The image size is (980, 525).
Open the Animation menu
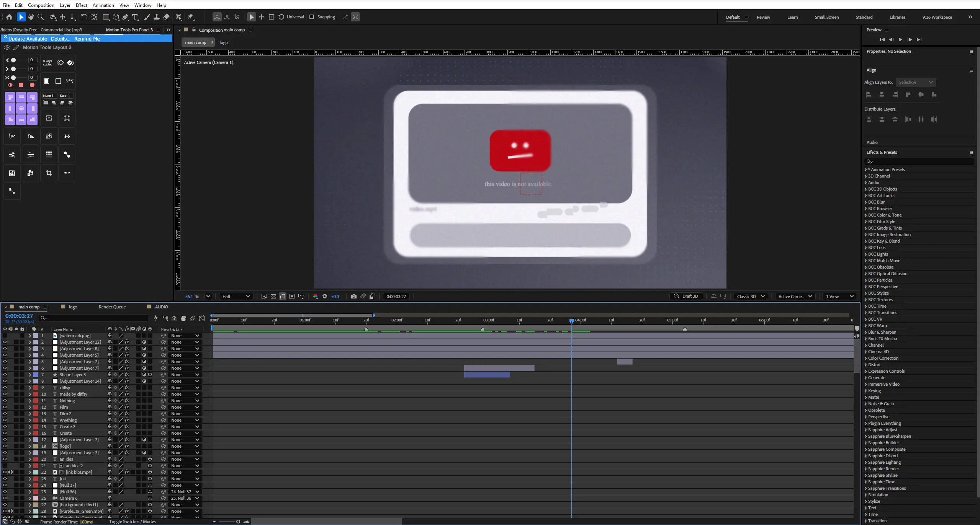(103, 5)
